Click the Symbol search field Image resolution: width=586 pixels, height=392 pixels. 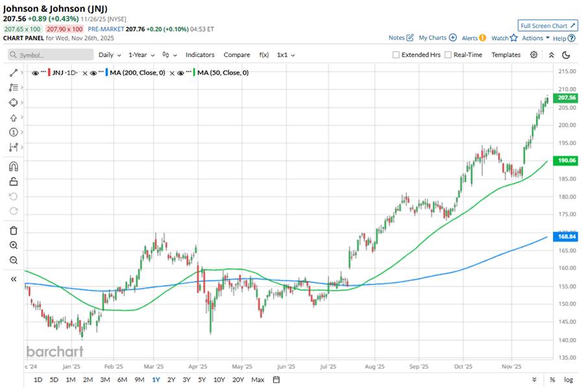50,55
